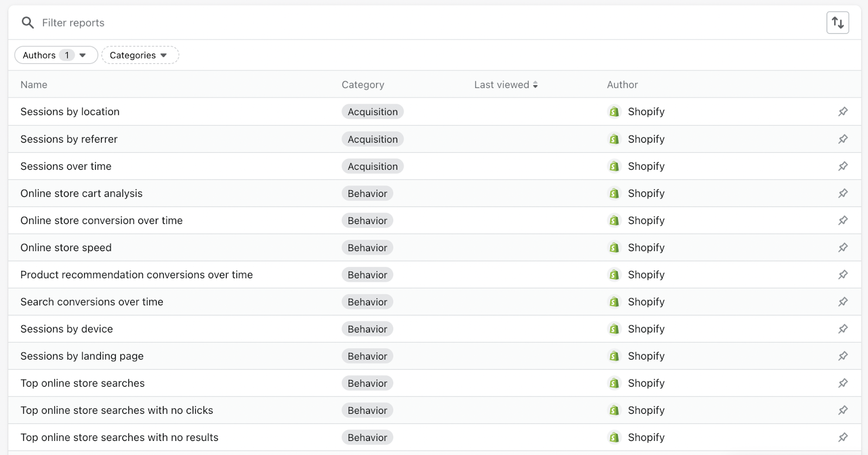This screenshot has width=868, height=455.
Task: Click pin icon for Search conversions over time
Action: [843, 302]
